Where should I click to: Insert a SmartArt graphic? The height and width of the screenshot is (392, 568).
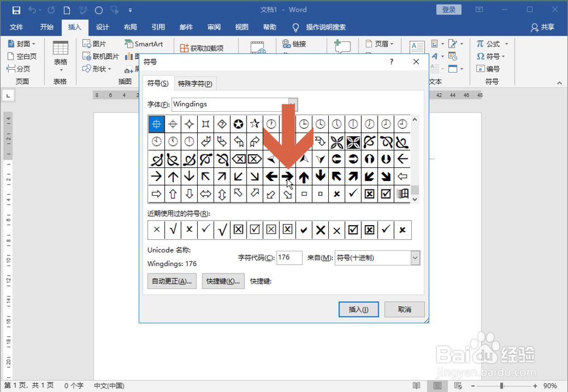145,43
